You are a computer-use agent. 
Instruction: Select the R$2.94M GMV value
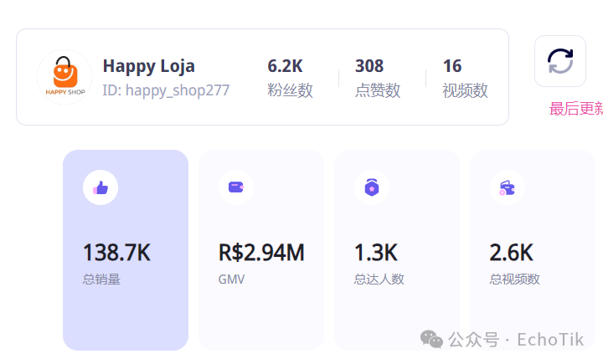click(261, 252)
